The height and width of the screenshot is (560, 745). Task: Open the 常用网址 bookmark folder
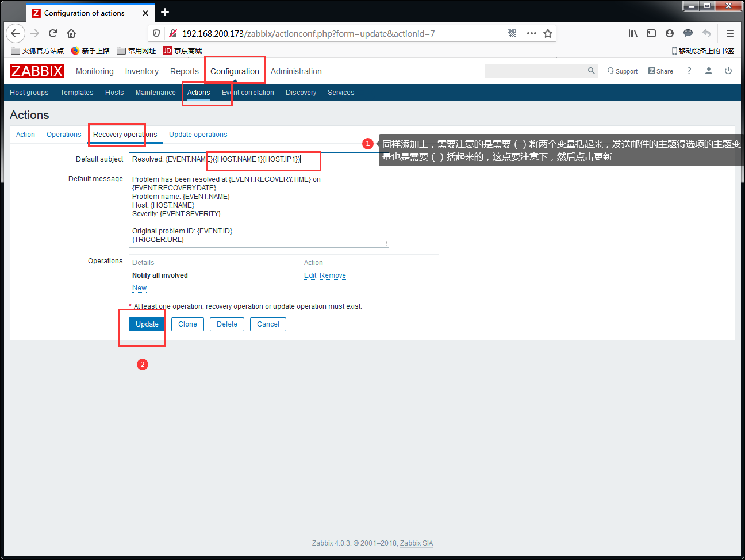pyautogui.click(x=136, y=51)
